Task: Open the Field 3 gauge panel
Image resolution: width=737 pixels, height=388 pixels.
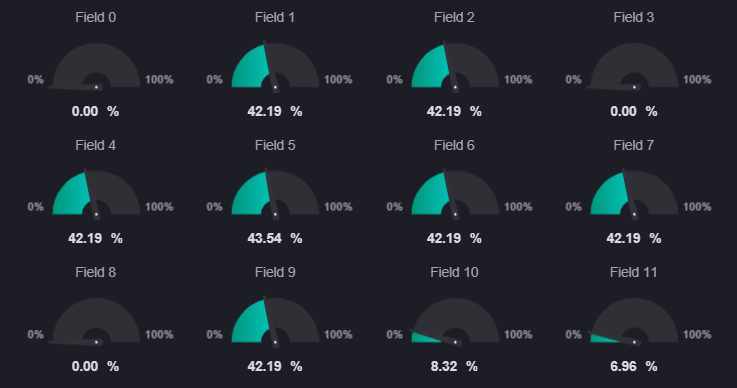Action: (x=634, y=65)
